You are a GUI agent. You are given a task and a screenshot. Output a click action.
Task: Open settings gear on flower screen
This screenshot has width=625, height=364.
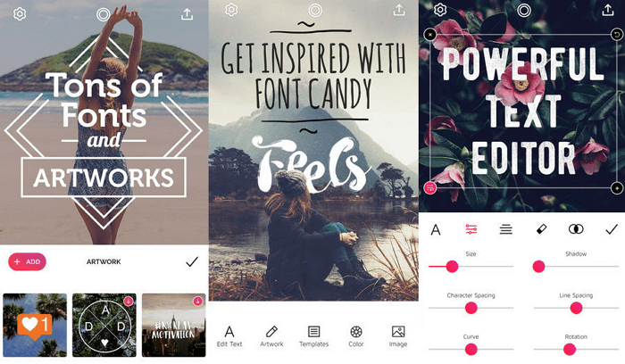click(440, 10)
